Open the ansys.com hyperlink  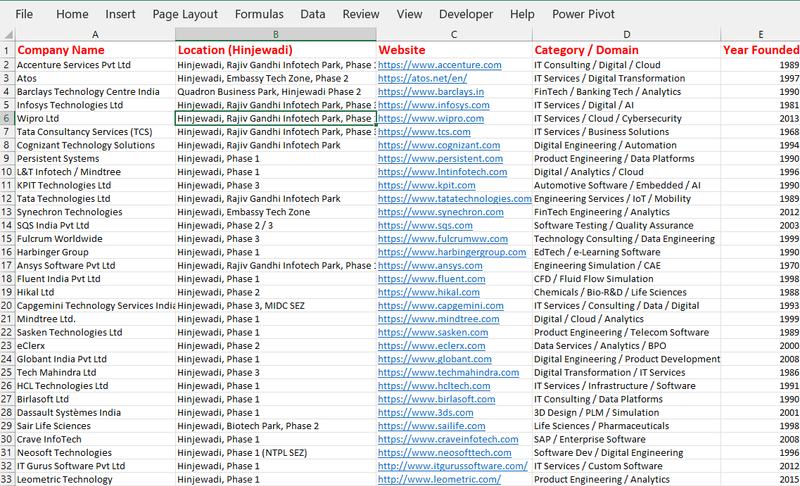(x=430, y=265)
